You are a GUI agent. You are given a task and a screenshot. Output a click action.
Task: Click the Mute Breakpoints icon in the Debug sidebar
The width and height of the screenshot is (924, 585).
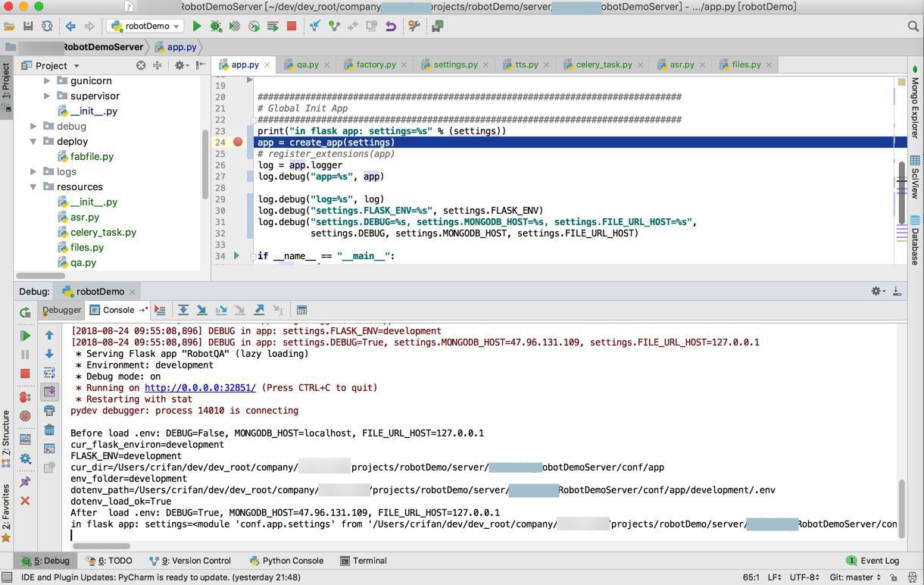25,416
